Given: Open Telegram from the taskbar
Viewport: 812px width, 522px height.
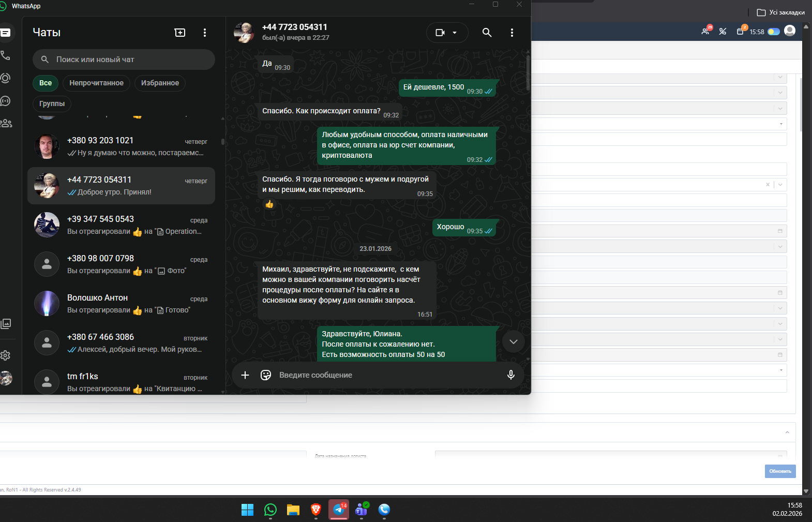Looking at the screenshot, I should coord(339,510).
